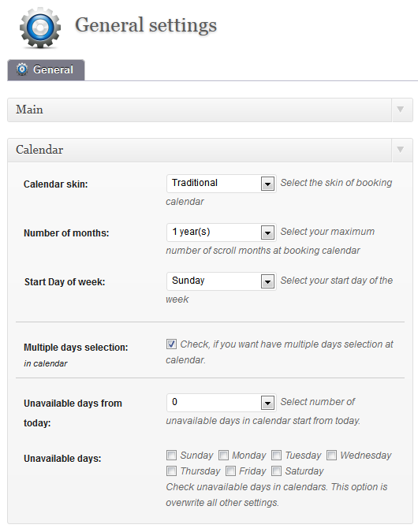Screen dimensions: 418x532
Task: Collapse the Calendar section arrow
Action: [x=401, y=149]
